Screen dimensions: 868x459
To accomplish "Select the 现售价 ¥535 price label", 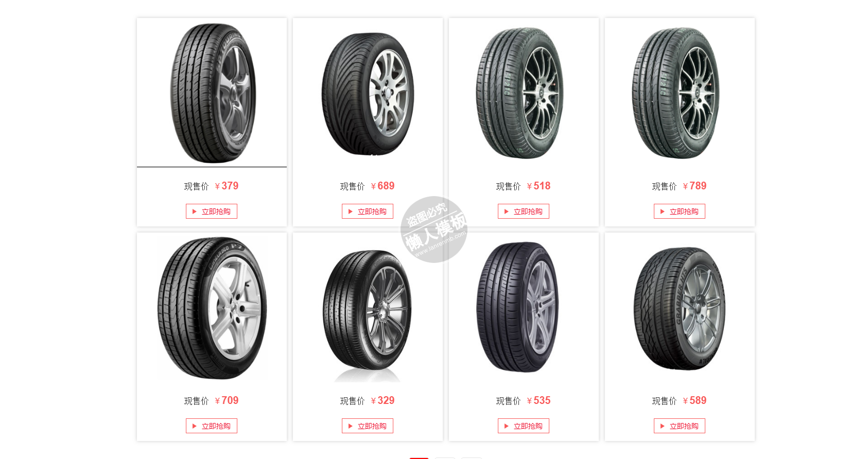I will pos(524,401).
